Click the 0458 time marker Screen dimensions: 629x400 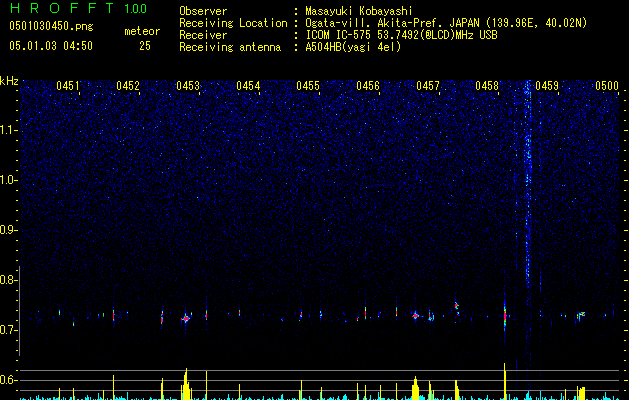tap(487, 86)
